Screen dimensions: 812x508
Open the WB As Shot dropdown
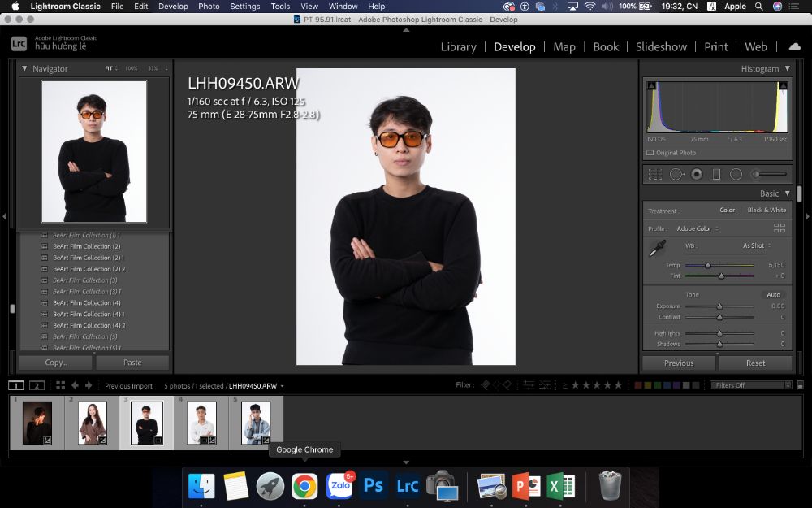pyautogui.click(x=757, y=245)
